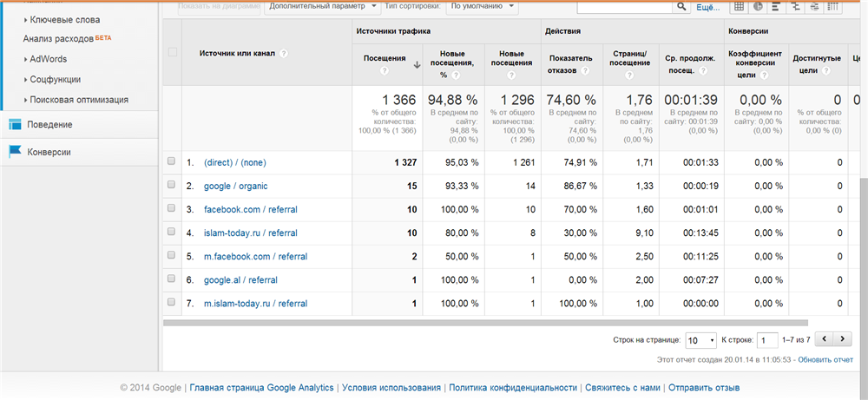Screen dimensions: 868x400
Task: Switch to performance bar view icon
Action: click(775, 7)
